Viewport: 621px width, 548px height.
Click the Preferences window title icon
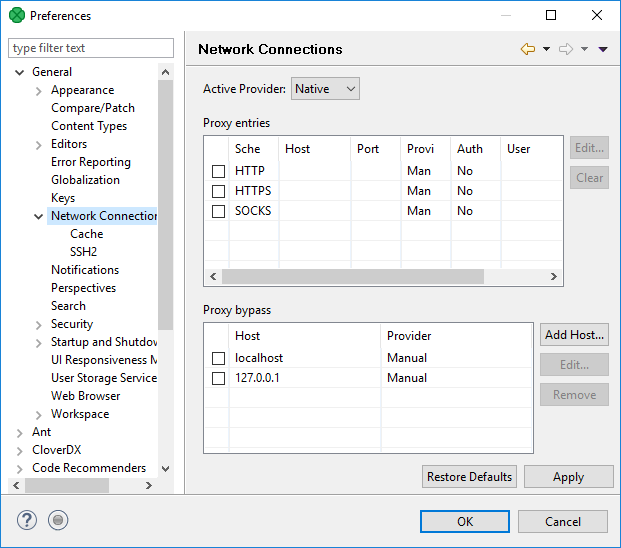(16, 16)
